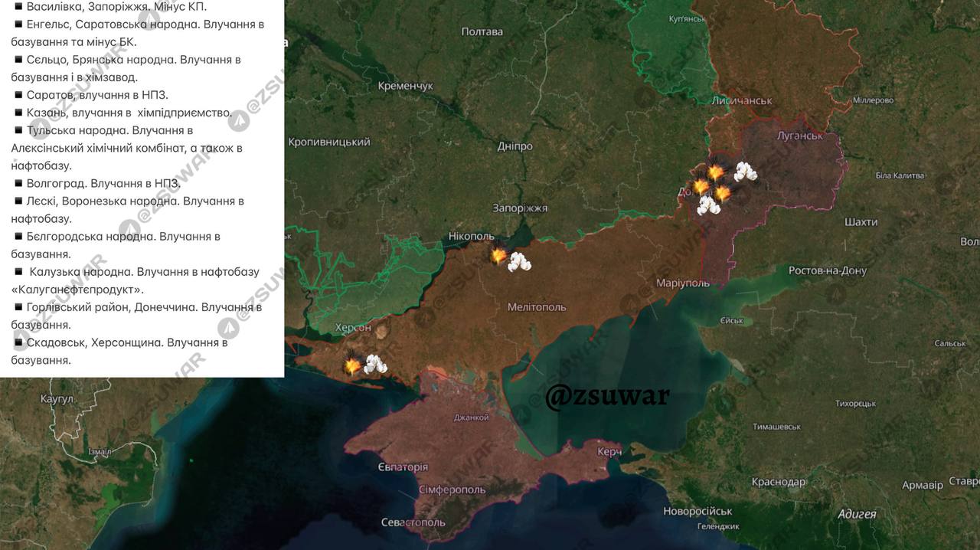Screen dimensions: 980x550
Task: Select the Мелітополь label on the map
Action: click(x=537, y=307)
